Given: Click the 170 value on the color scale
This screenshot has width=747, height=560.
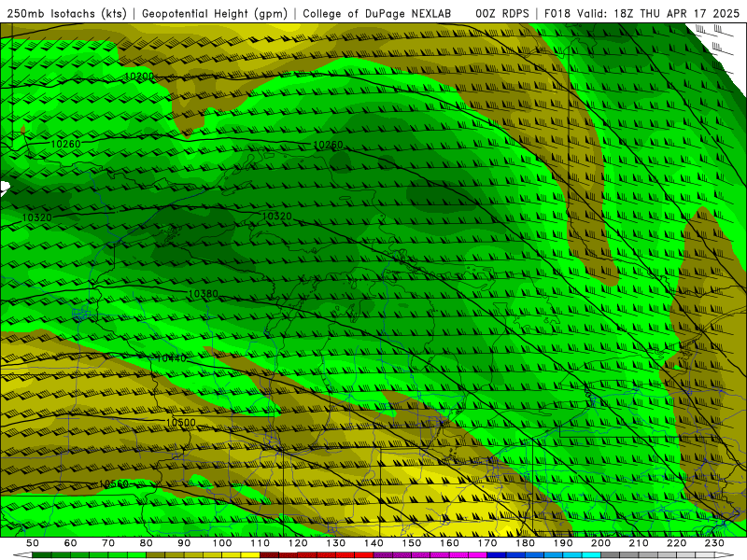Looking at the screenshot, I should click(x=487, y=543).
